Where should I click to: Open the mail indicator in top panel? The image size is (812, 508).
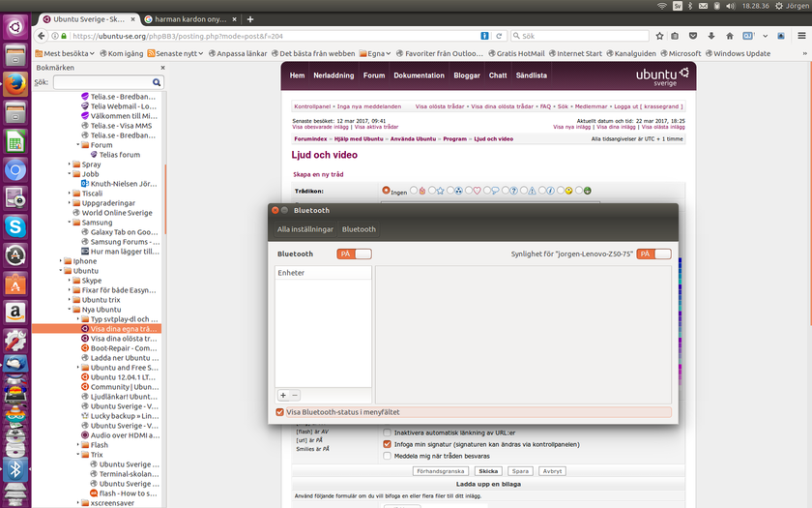point(703,6)
